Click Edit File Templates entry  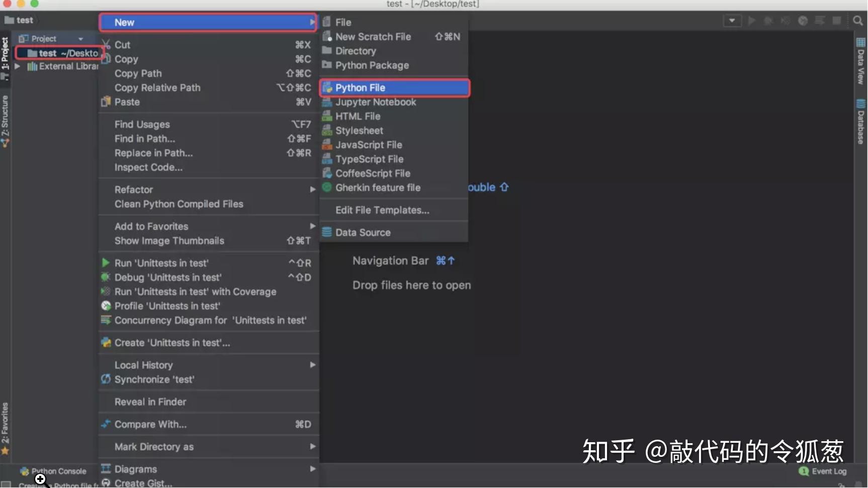coord(382,210)
